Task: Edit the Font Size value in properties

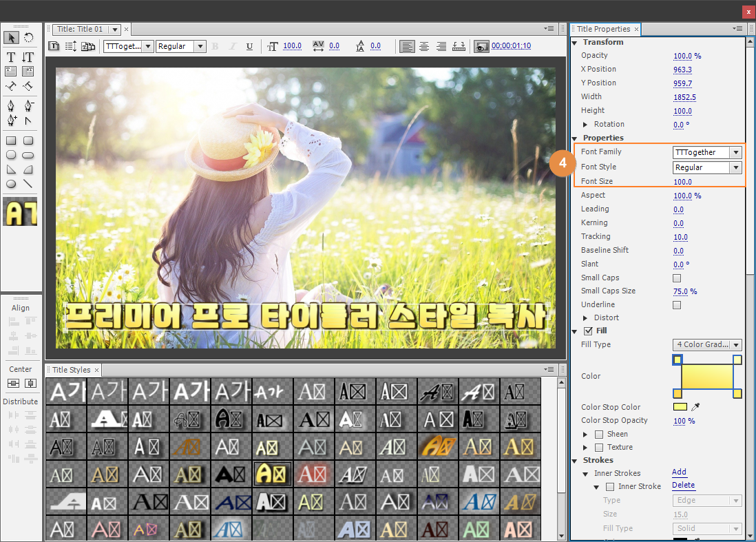Action: click(682, 182)
